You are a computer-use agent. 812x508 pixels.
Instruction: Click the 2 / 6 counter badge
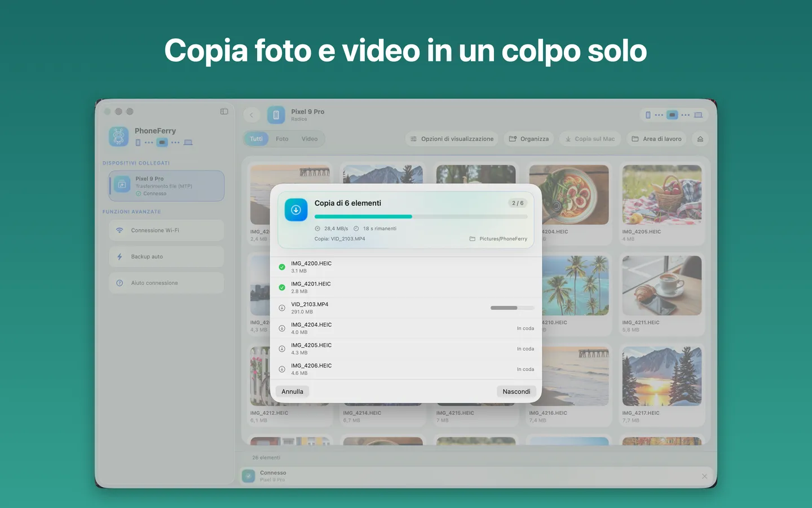click(518, 203)
